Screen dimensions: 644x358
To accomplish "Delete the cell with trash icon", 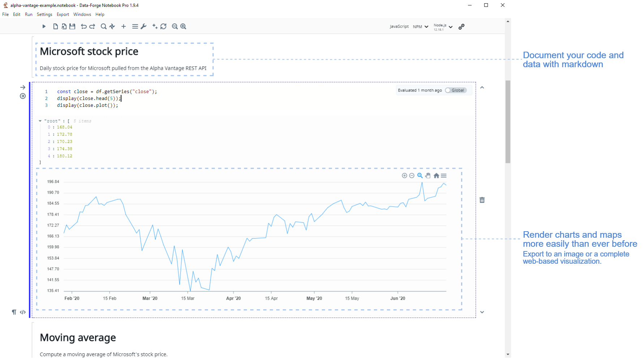I will click(x=482, y=200).
